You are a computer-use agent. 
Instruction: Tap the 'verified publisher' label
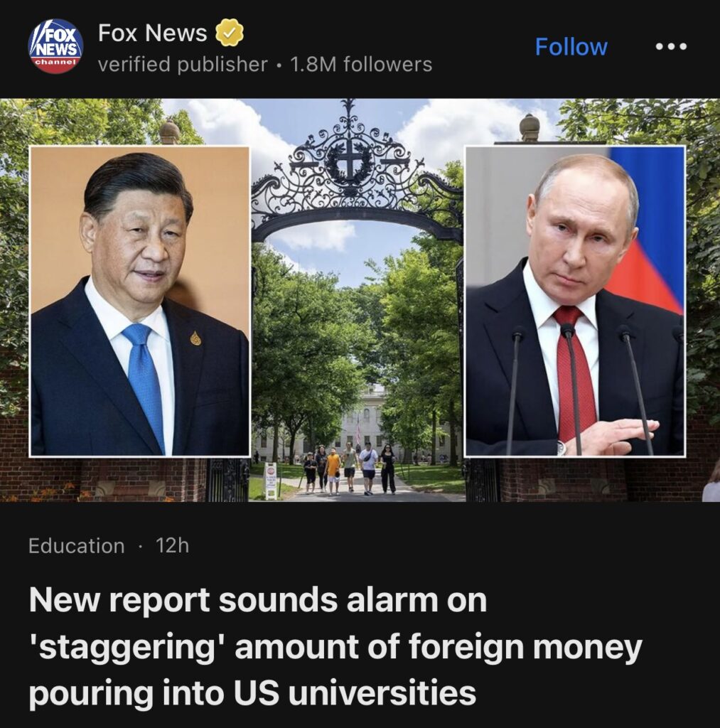coord(183,64)
